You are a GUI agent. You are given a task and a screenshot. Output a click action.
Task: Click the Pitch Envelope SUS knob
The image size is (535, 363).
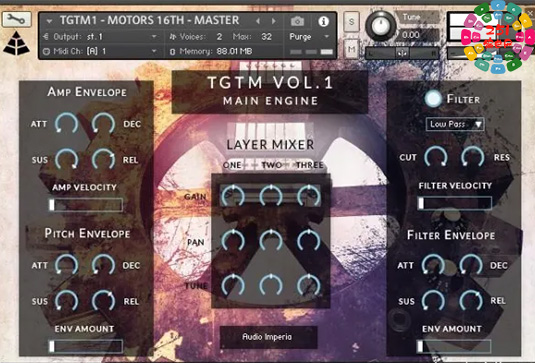67,301
